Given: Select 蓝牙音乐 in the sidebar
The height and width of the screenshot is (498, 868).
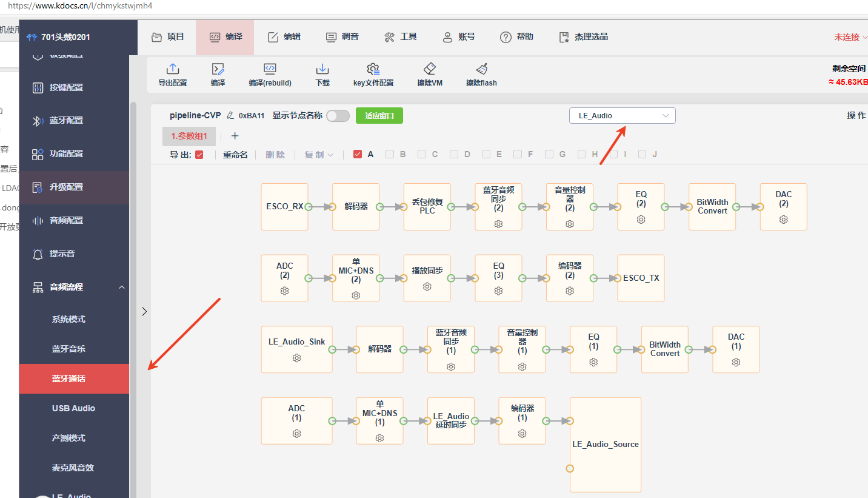Looking at the screenshot, I should [74, 349].
